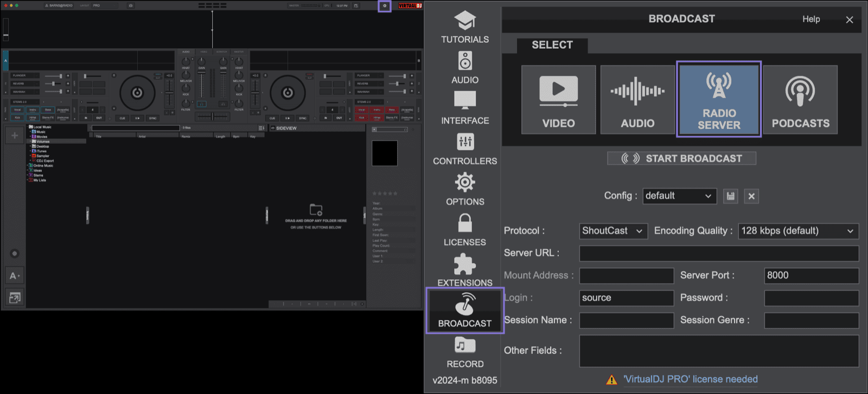868x394 pixels.
Task: Click the browser list options icon beside file count
Action: pos(261,128)
